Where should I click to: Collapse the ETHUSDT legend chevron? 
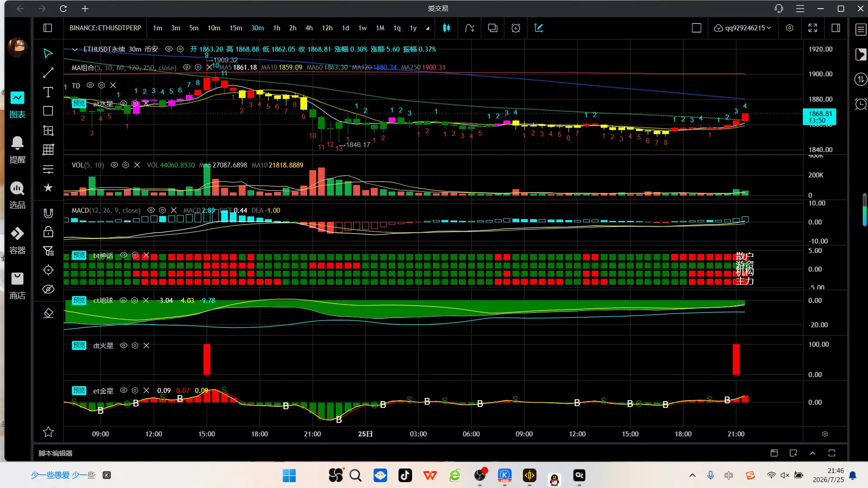pyautogui.click(x=75, y=49)
